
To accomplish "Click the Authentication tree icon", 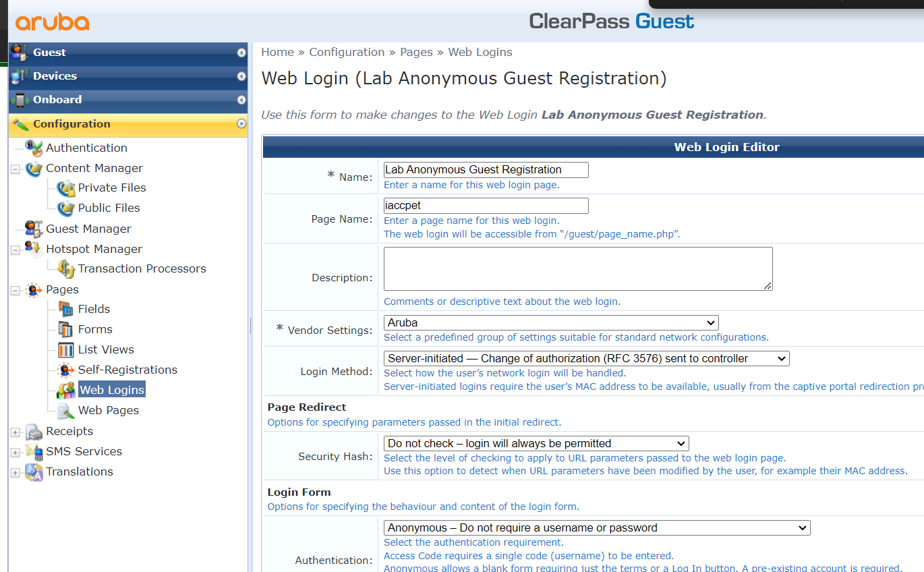I will click(x=34, y=148).
